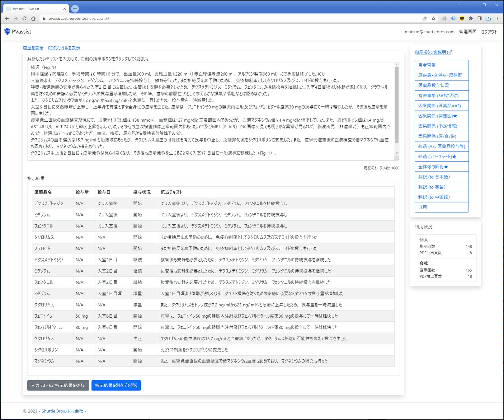
Task: Select the ステロイド drug name cell
Action: pyautogui.click(x=53, y=249)
